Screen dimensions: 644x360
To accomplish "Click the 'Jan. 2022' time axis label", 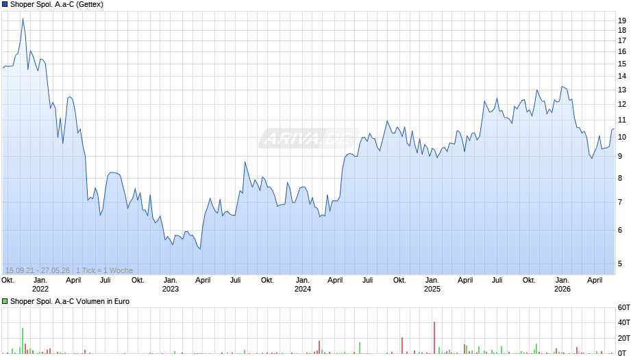I will [40, 285].
